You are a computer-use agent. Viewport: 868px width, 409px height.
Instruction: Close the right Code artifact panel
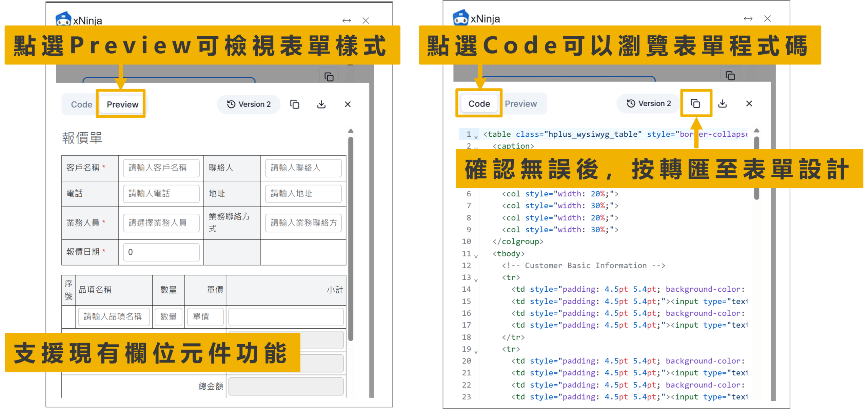click(x=749, y=103)
